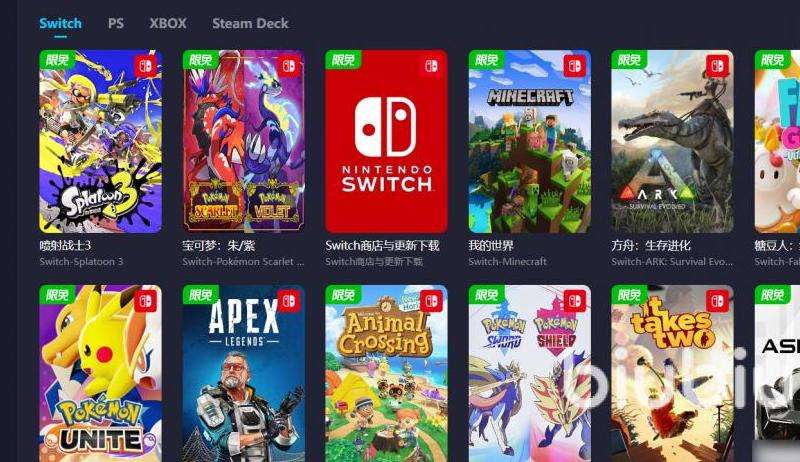The height and width of the screenshot is (462, 800).
Task: Click green 限免 tag on Pokemon Unite cover
Action: (57, 295)
